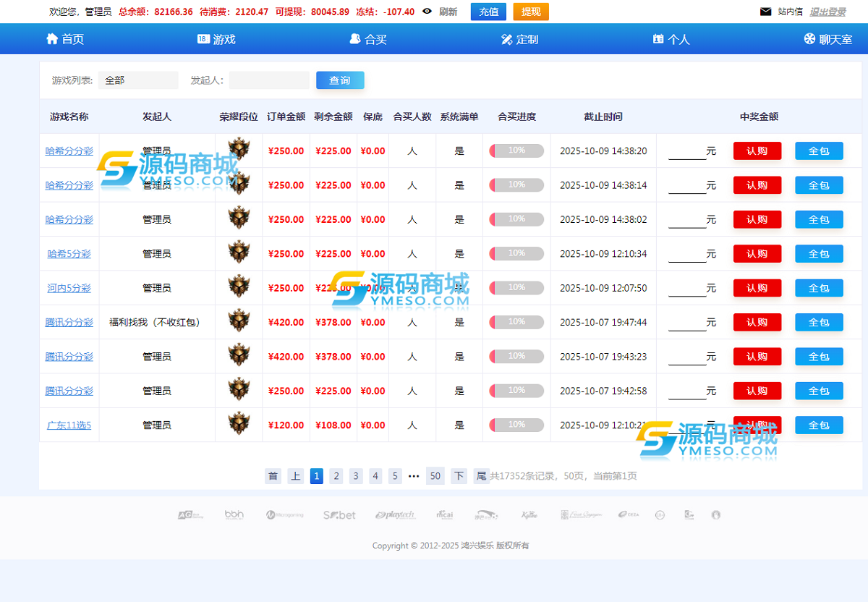Click the progress bar in the first row
Screen dimensions: 868x602
pos(516,150)
